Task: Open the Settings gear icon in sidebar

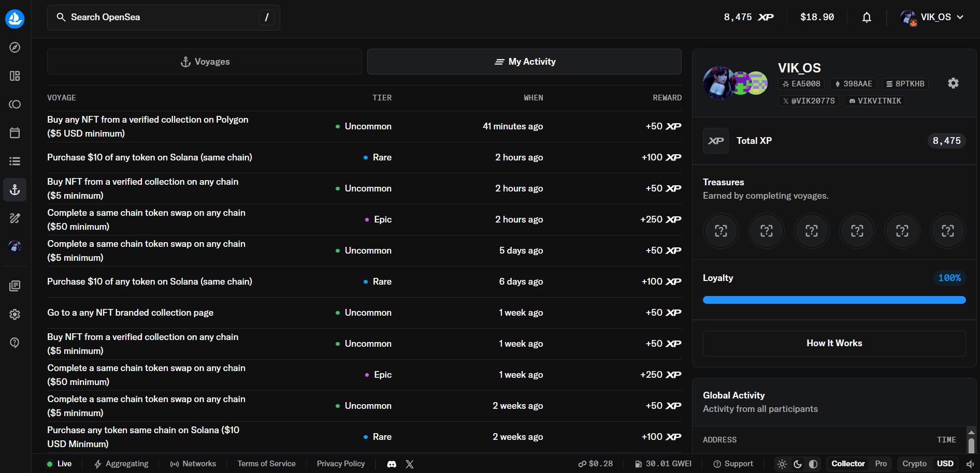Action: (x=15, y=315)
